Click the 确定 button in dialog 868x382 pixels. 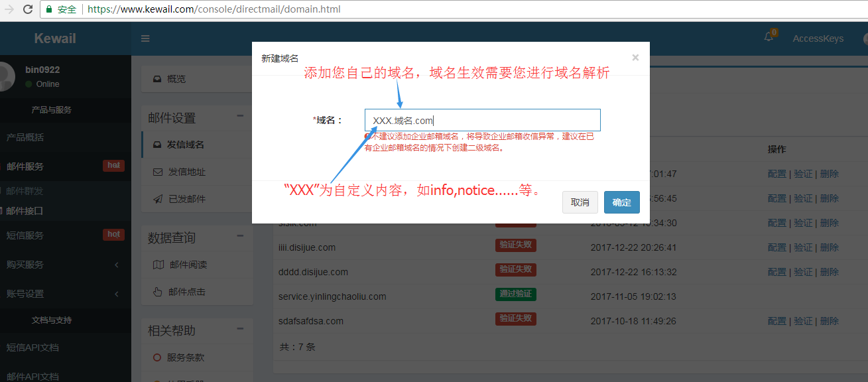point(622,202)
